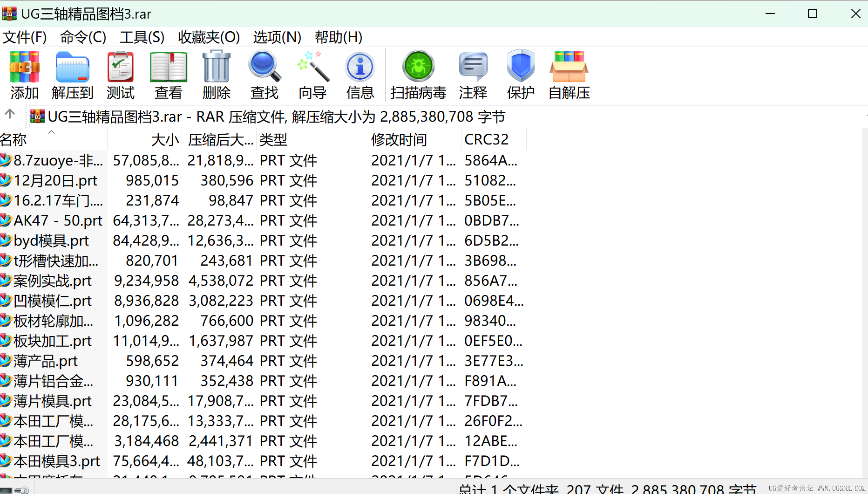
Task: Open the Favorites (收藏夹) menu
Action: 209,37
